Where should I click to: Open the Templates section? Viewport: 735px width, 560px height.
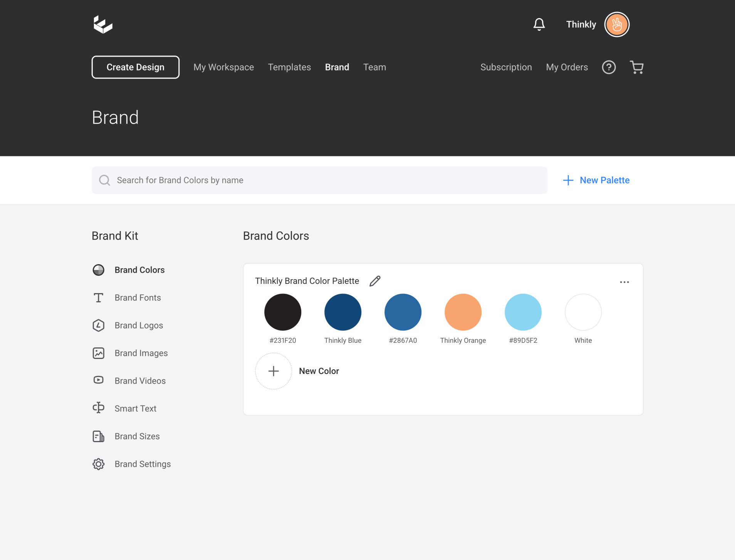click(x=289, y=67)
